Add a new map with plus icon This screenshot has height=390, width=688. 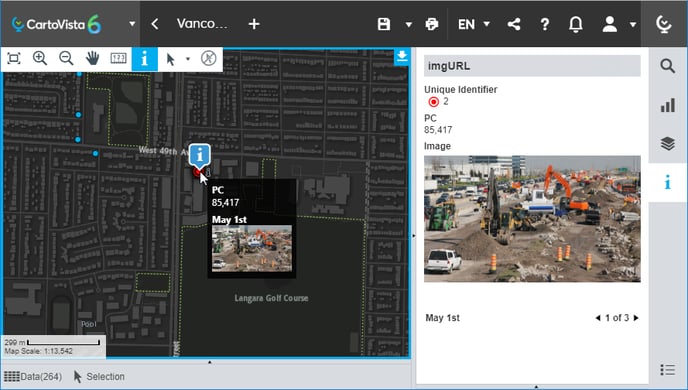[254, 24]
